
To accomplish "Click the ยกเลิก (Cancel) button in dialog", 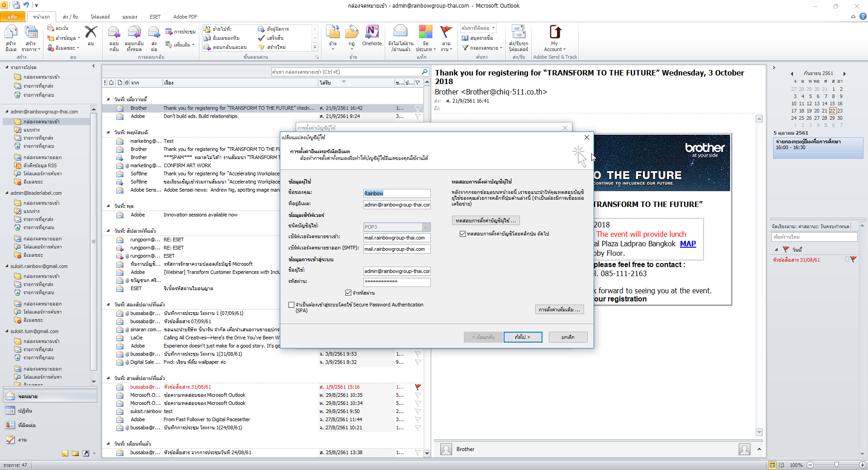I will pyautogui.click(x=568, y=337).
